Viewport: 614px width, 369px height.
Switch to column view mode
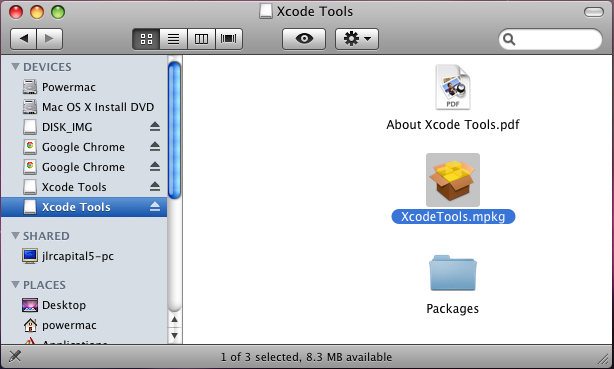201,39
